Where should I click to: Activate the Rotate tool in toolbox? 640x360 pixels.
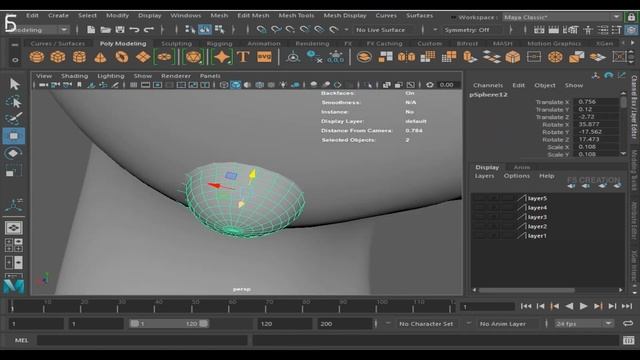(13, 153)
